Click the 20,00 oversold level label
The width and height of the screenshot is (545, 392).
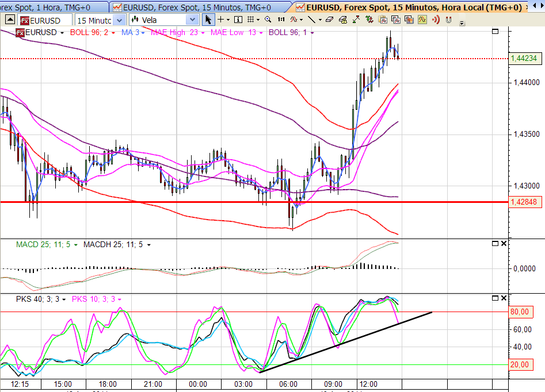coord(520,364)
